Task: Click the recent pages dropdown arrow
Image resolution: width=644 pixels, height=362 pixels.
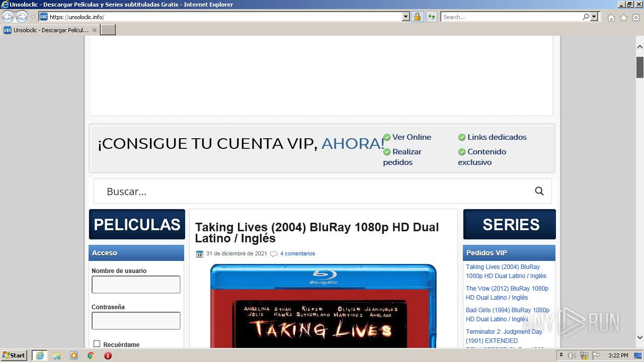Action: pos(33,17)
